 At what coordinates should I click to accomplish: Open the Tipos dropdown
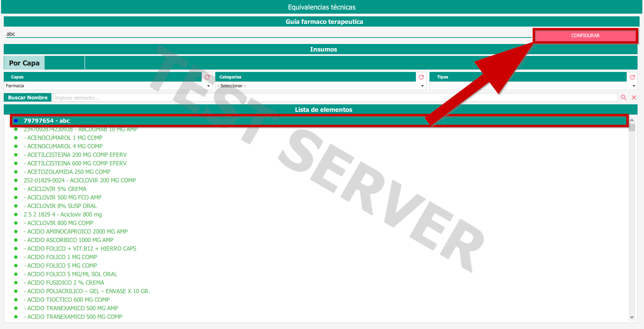point(533,86)
